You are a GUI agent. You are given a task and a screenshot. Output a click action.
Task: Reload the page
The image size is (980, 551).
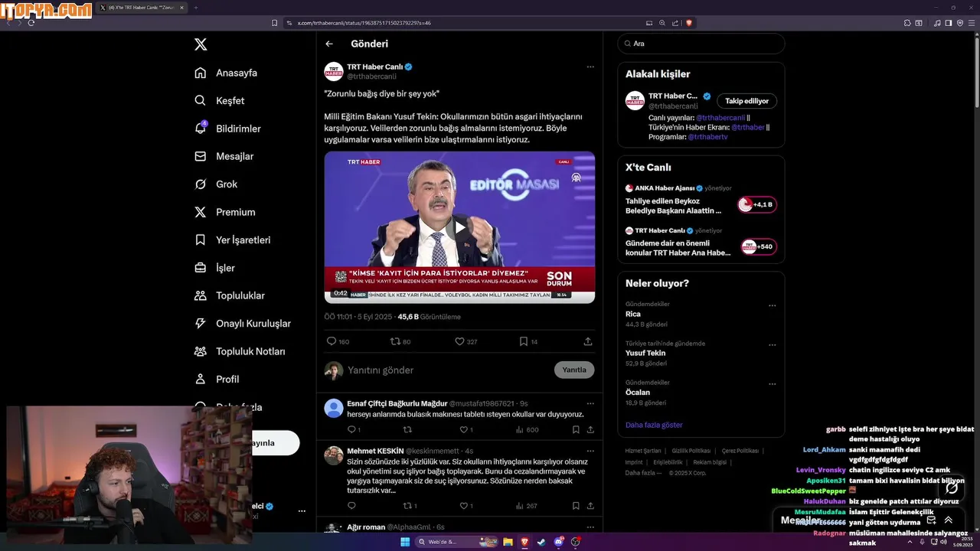(31, 23)
